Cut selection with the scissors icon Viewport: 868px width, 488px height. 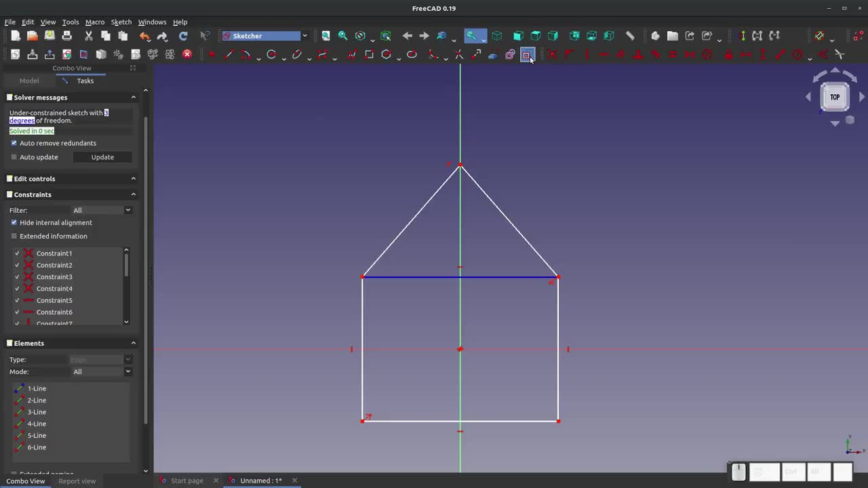tap(88, 36)
